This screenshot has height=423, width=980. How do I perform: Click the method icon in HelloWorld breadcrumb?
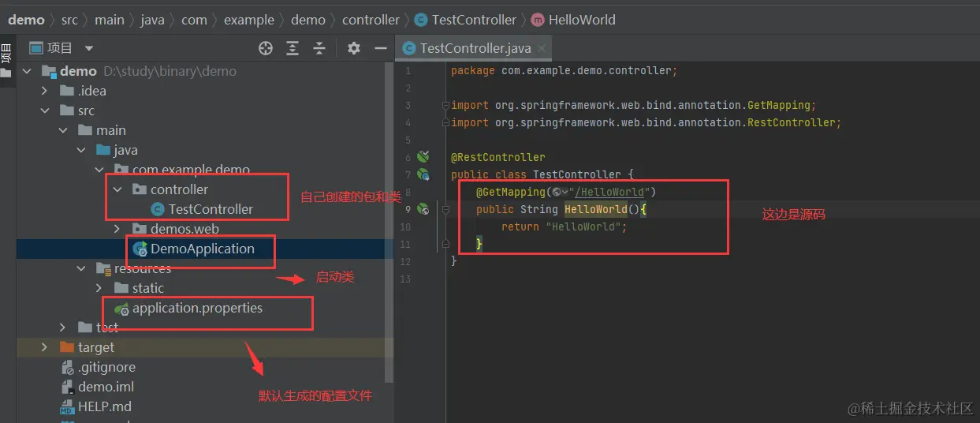[538, 20]
